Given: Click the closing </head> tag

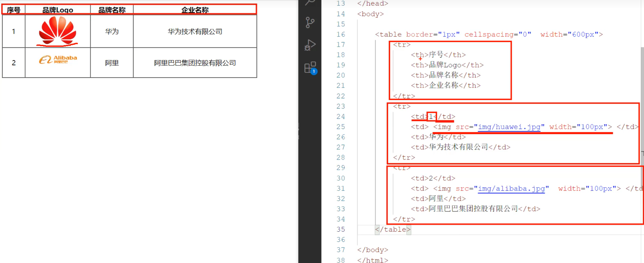Looking at the screenshot, I should tap(373, 4).
